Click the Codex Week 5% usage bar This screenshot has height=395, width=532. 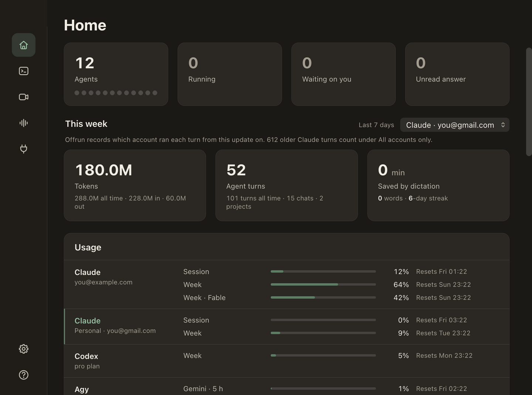pos(323,355)
